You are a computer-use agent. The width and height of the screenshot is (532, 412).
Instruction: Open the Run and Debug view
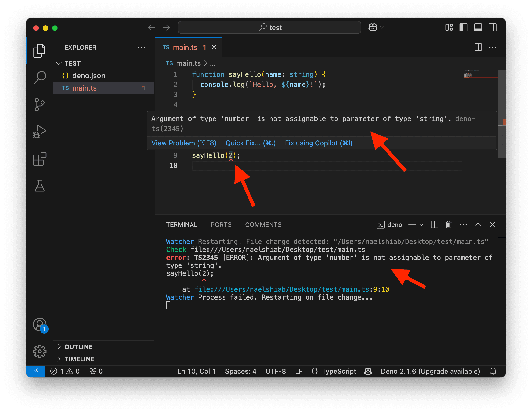40,132
